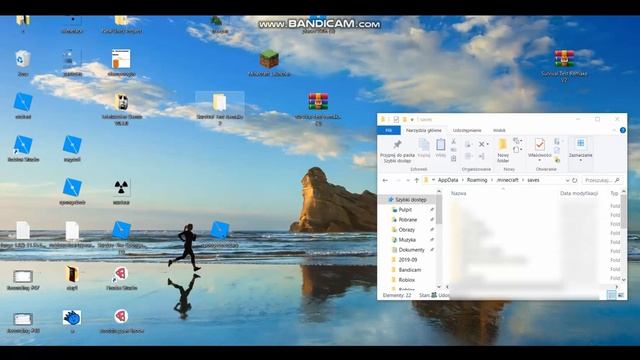Open the Minecraft Launcher grass block icon

(269, 60)
